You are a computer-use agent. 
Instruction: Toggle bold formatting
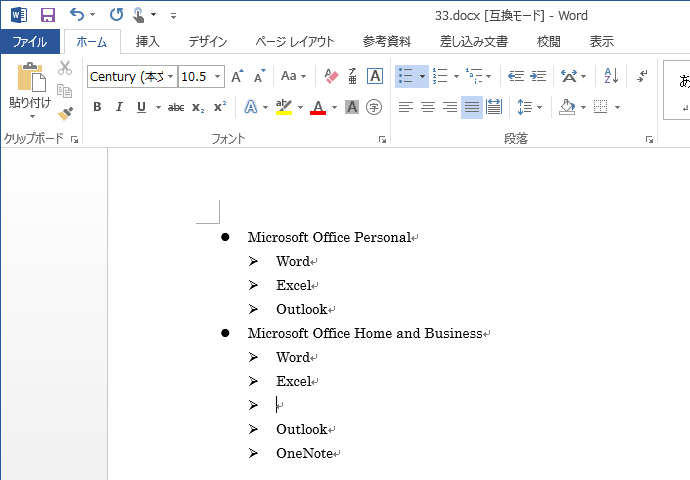97,107
